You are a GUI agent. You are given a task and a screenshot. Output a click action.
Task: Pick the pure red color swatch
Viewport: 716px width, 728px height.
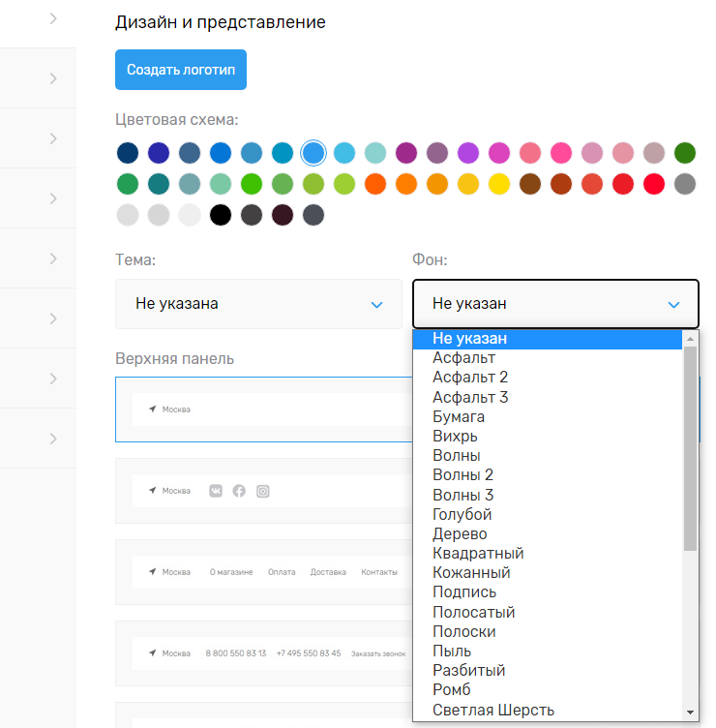coord(654,184)
